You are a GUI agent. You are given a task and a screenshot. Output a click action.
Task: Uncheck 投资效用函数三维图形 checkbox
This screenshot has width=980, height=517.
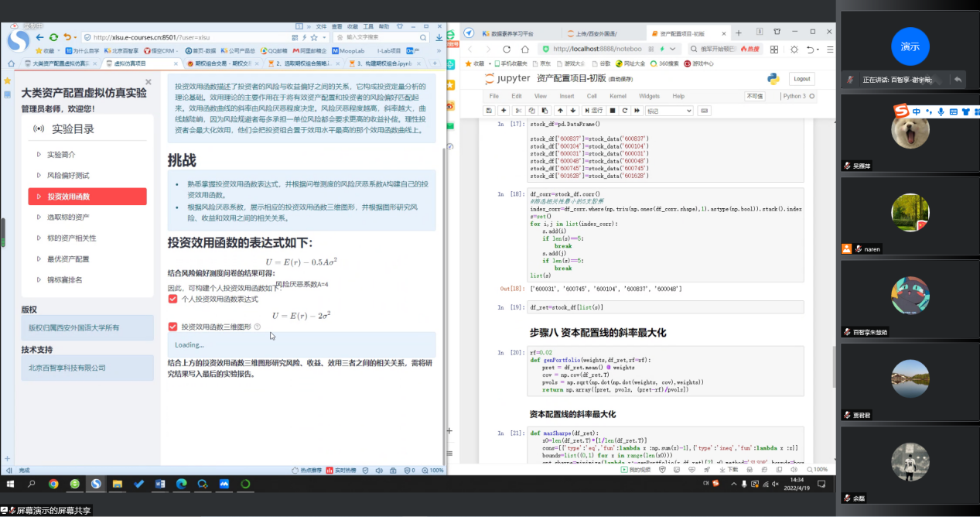[173, 327]
